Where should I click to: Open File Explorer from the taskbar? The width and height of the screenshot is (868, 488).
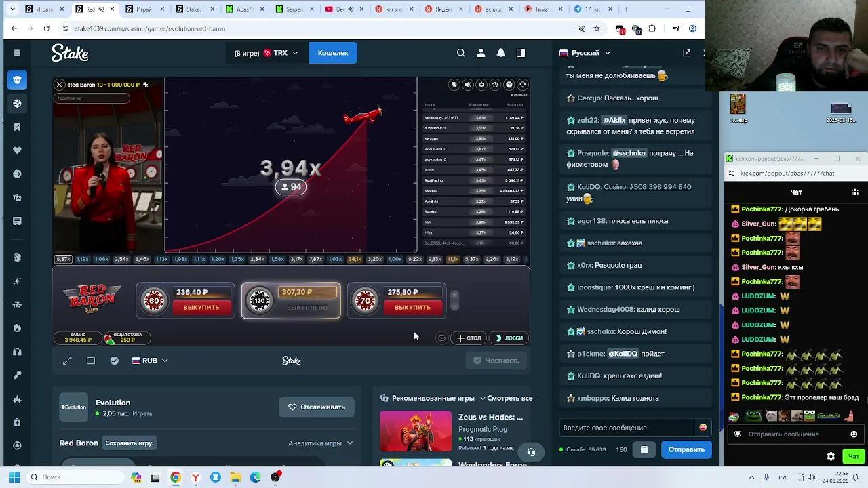(235, 477)
